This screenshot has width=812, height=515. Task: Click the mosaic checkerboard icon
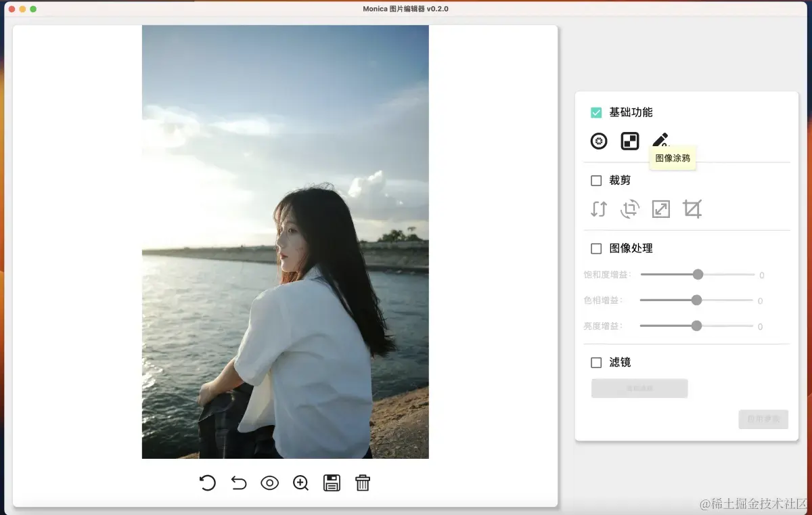point(630,141)
